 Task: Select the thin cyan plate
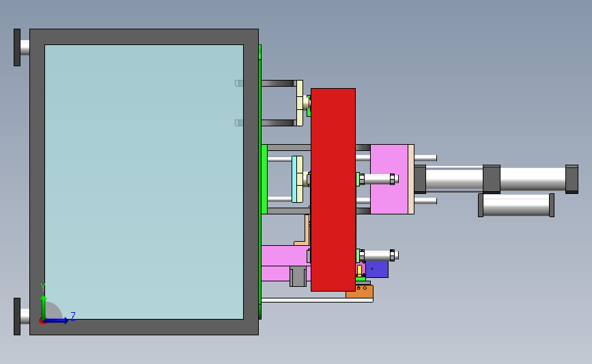[294, 179]
